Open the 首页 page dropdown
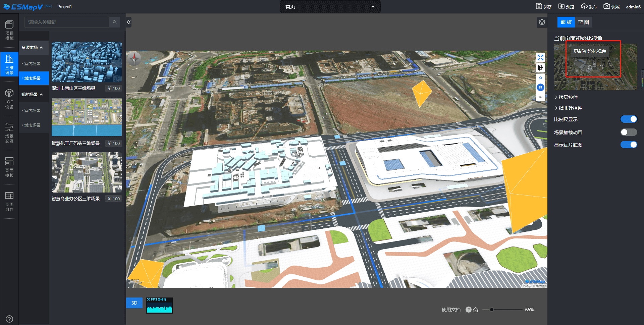 point(330,7)
